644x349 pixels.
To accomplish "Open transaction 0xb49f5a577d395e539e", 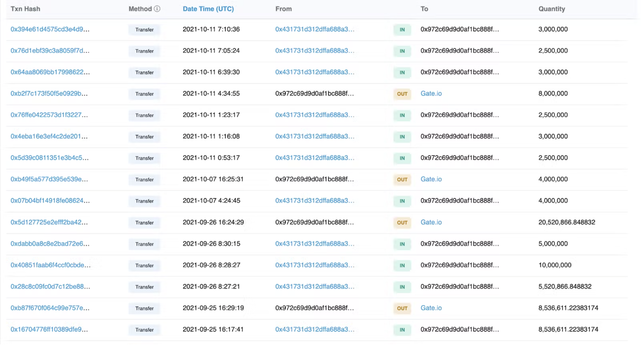I will 49,179.
